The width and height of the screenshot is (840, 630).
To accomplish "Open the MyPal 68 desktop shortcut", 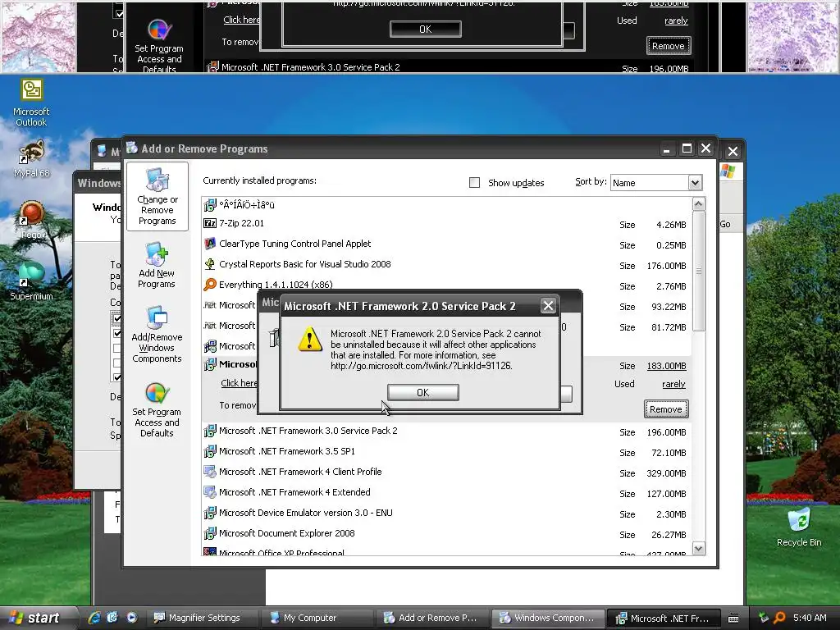I will pyautogui.click(x=32, y=158).
